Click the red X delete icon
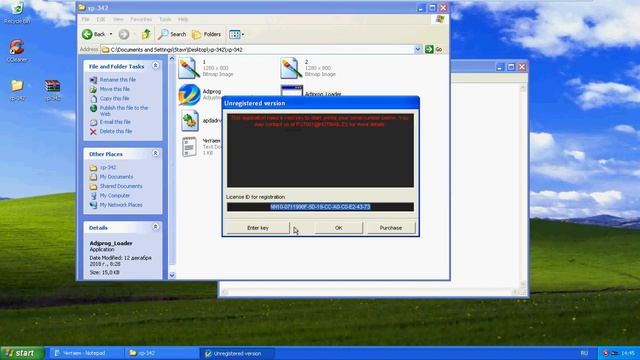Screen dimensions: 640x360 [93, 131]
